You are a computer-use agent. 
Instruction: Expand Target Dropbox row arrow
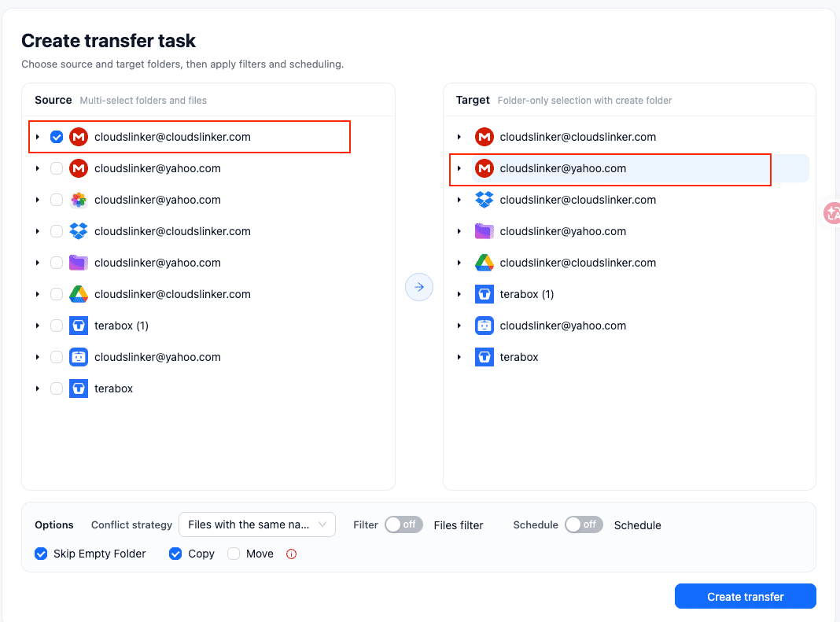(x=459, y=200)
